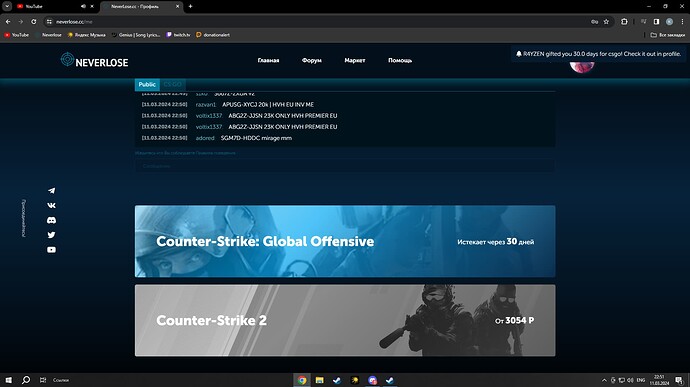The height and width of the screenshot is (387, 690).
Task: Open a new browser tab
Action: coord(191,7)
